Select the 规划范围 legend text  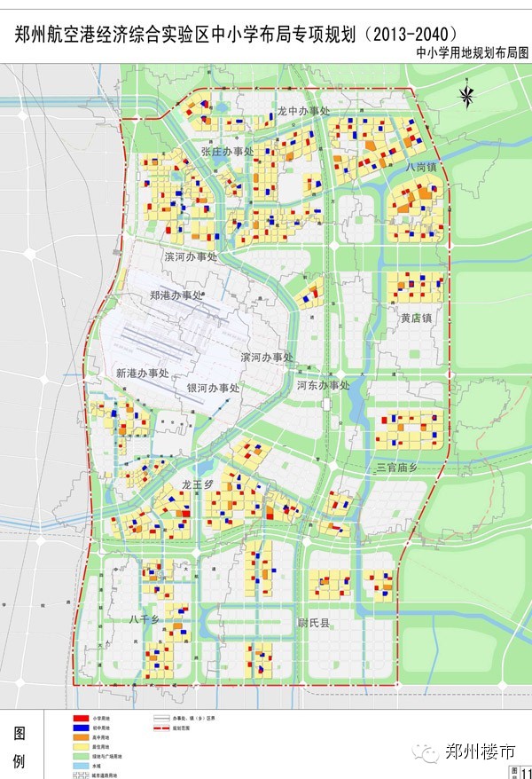pyautogui.click(x=181, y=728)
